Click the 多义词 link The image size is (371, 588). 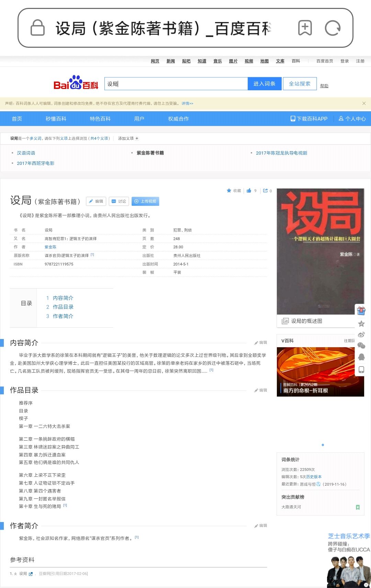click(36, 138)
